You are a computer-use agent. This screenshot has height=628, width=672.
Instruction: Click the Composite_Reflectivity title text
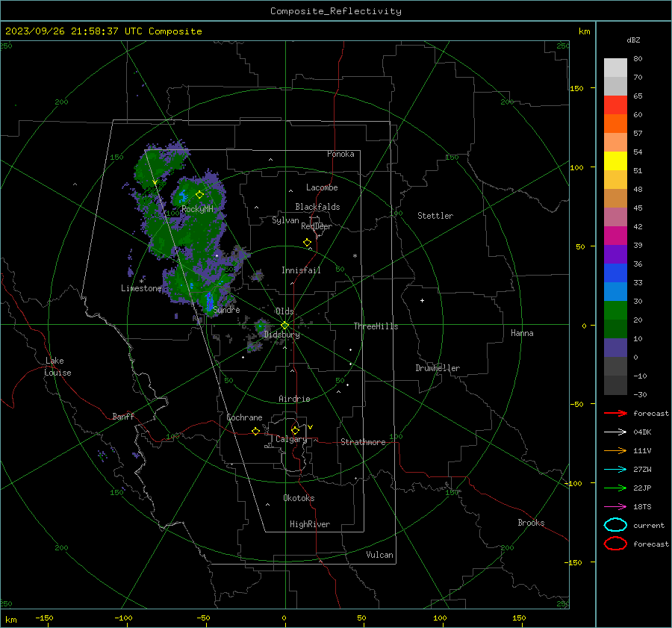[336, 11]
